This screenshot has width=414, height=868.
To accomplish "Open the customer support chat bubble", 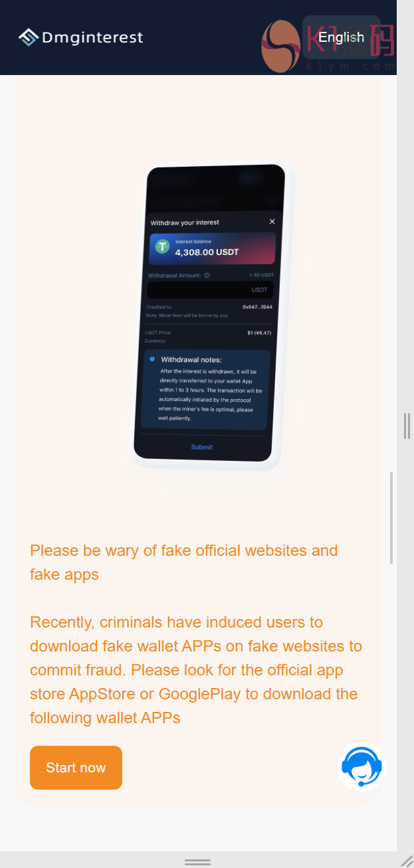I will coord(362,766).
